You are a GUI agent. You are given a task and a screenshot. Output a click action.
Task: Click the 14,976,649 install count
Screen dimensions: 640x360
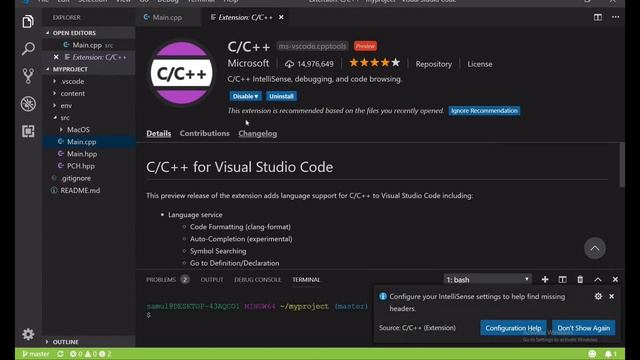(310, 64)
